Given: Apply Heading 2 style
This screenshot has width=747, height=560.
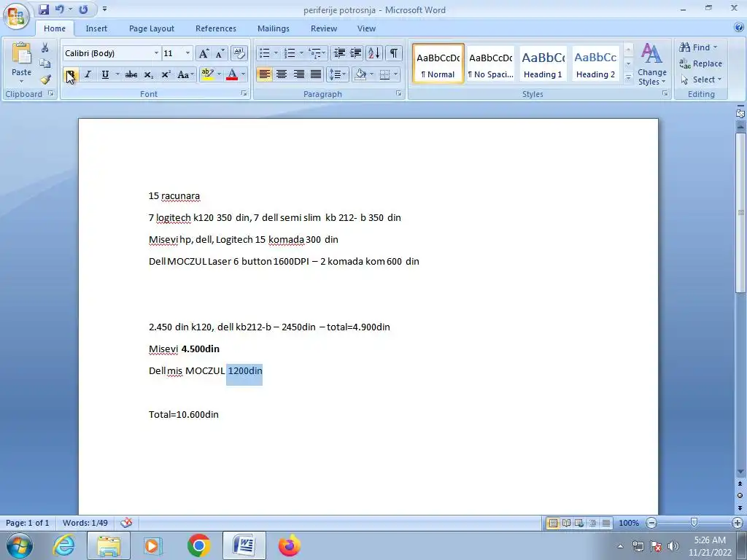Looking at the screenshot, I should (595, 64).
